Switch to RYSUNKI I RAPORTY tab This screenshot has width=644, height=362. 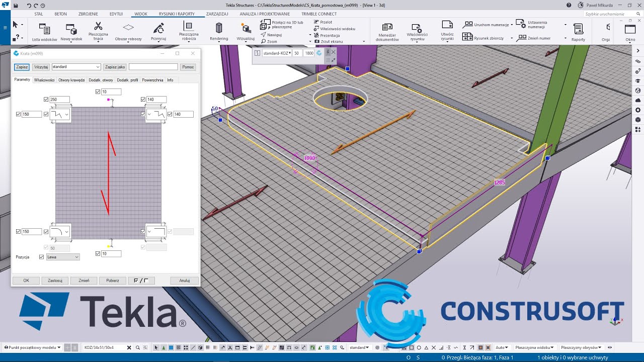pyautogui.click(x=177, y=14)
